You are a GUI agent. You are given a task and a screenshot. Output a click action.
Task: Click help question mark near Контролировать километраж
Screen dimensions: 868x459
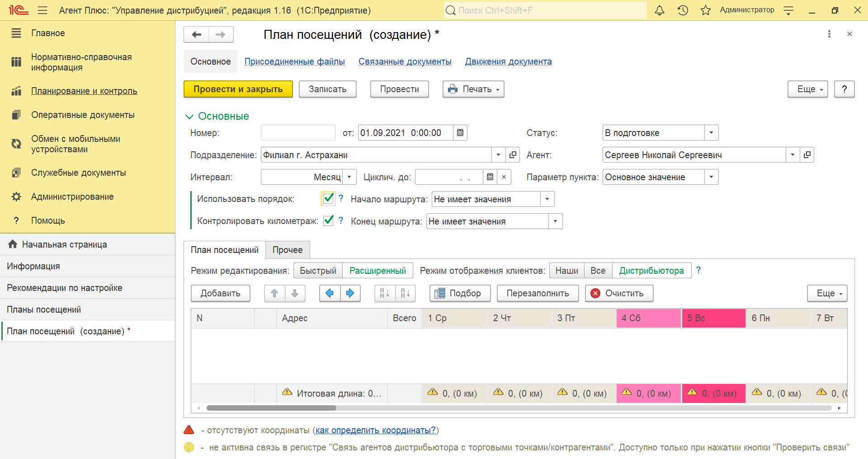pos(341,220)
